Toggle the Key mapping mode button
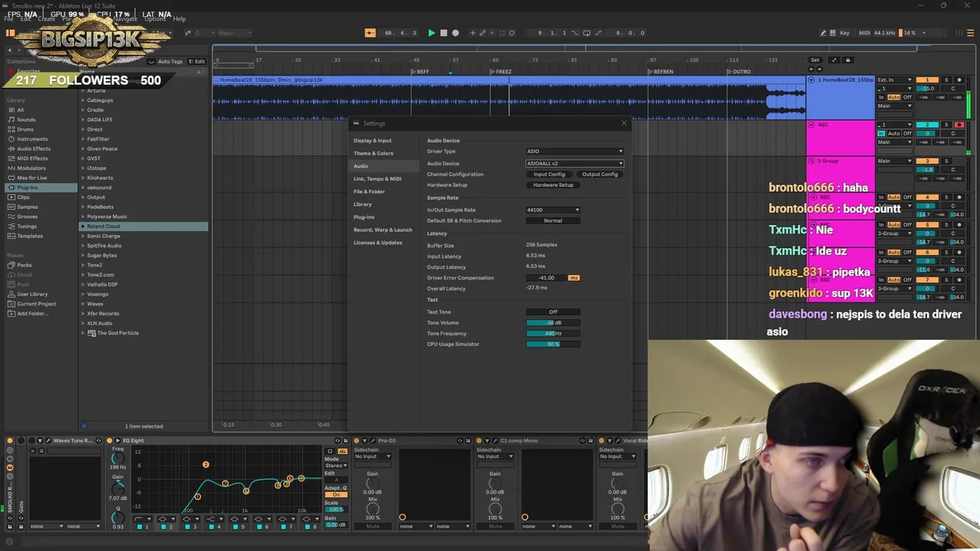This screenshot has height=551, width=980. 844,33
